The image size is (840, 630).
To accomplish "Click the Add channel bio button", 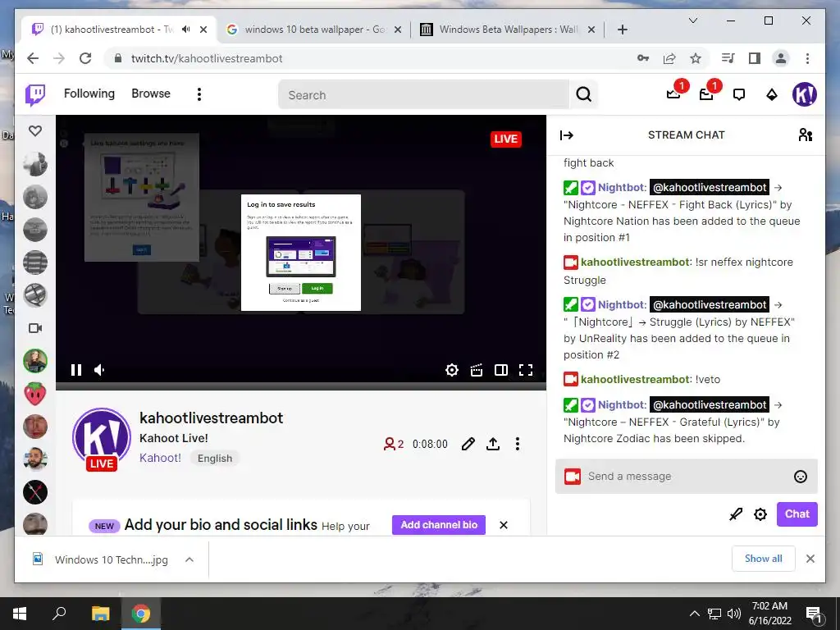I will [x=439, y=525].
